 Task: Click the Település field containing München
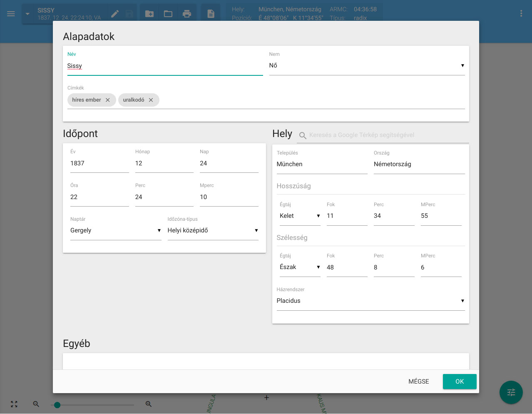coord(321,165)
